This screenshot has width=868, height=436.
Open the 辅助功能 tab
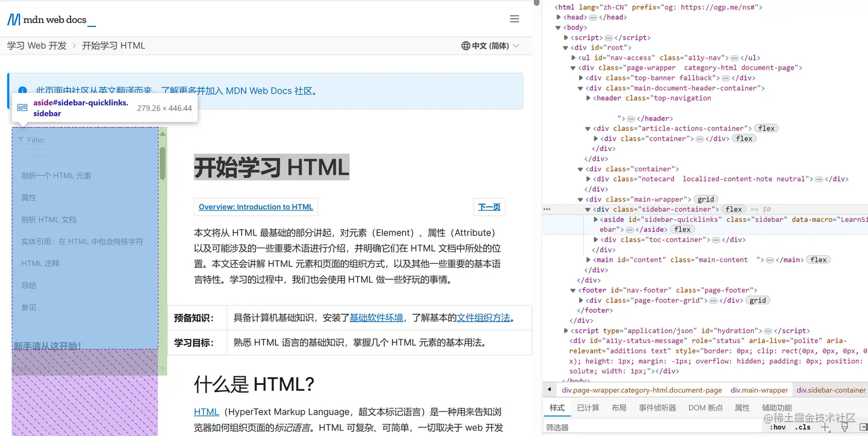pyautogui.click(x=777, y=408)
